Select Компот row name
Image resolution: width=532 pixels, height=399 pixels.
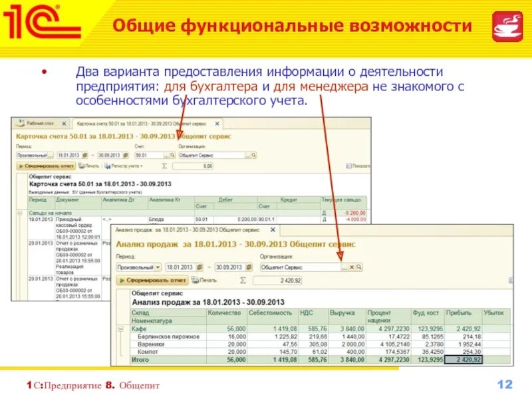coord(148,352)
